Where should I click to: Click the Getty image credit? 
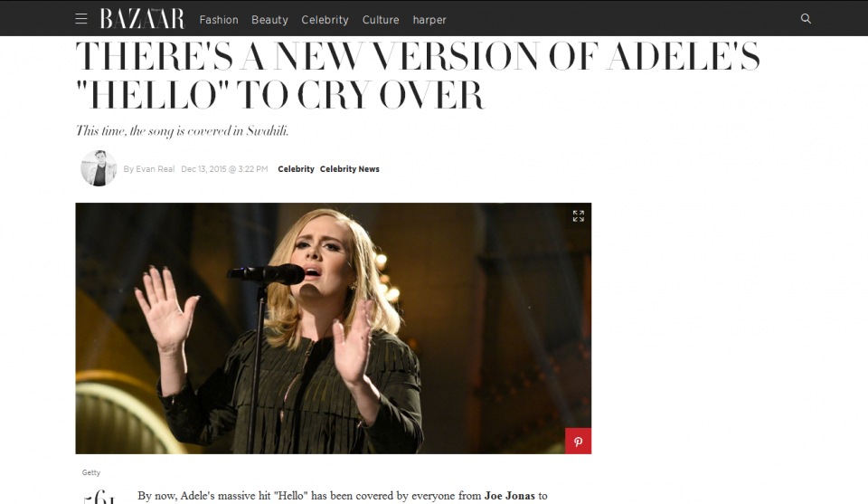tap(91, 472)
